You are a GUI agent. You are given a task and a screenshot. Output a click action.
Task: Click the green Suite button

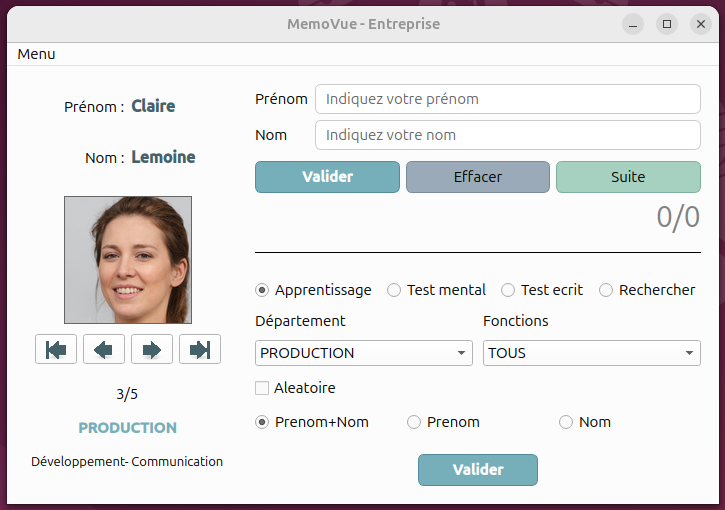coord(628,177)
